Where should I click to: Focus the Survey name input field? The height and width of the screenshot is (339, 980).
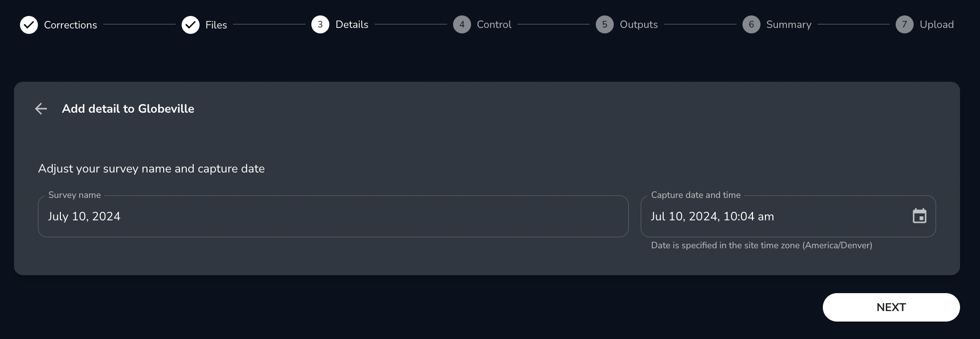333,216
